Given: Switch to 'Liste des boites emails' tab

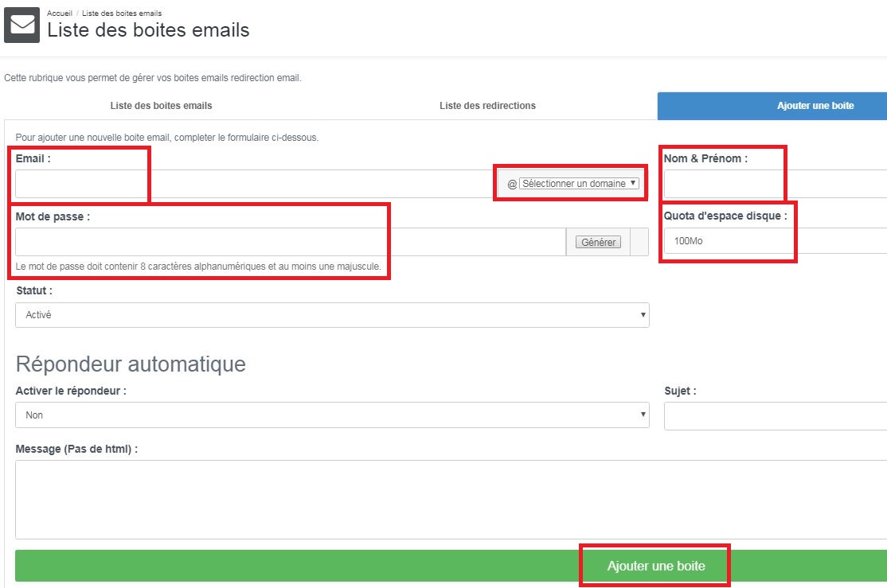Looking at the screenshot, I should (x=161, y=106).
